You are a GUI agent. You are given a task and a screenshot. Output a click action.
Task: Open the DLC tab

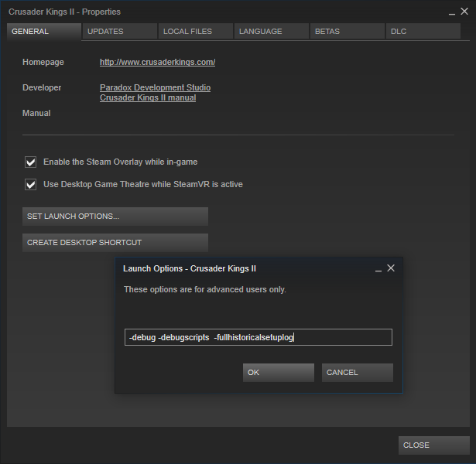pos(423,31)
